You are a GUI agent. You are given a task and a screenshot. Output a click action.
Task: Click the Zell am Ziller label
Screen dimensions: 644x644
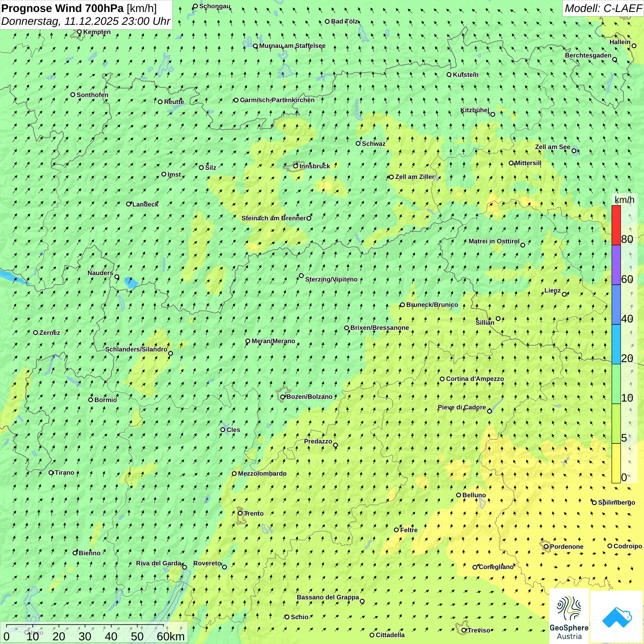[414, 177]
